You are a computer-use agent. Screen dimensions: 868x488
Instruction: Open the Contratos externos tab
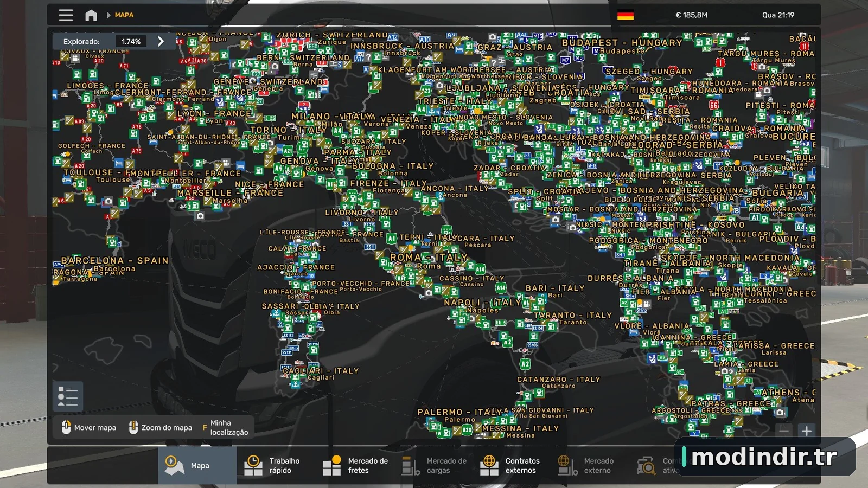point(512,465)
